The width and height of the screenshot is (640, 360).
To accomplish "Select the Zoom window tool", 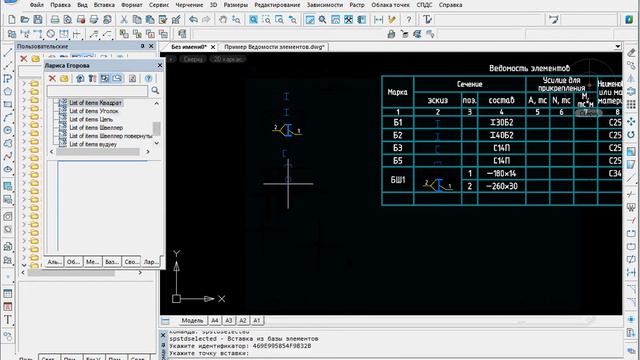I will [267, 20].
